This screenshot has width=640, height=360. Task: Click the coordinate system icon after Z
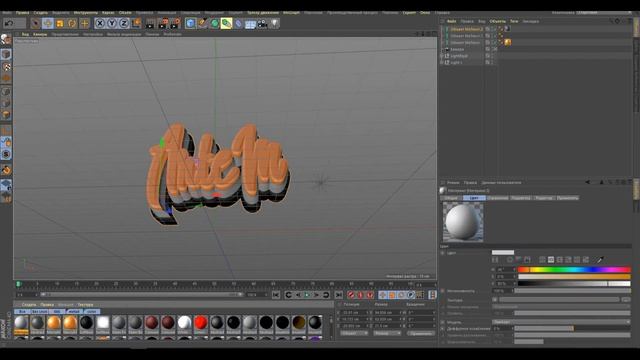(136, 23)
